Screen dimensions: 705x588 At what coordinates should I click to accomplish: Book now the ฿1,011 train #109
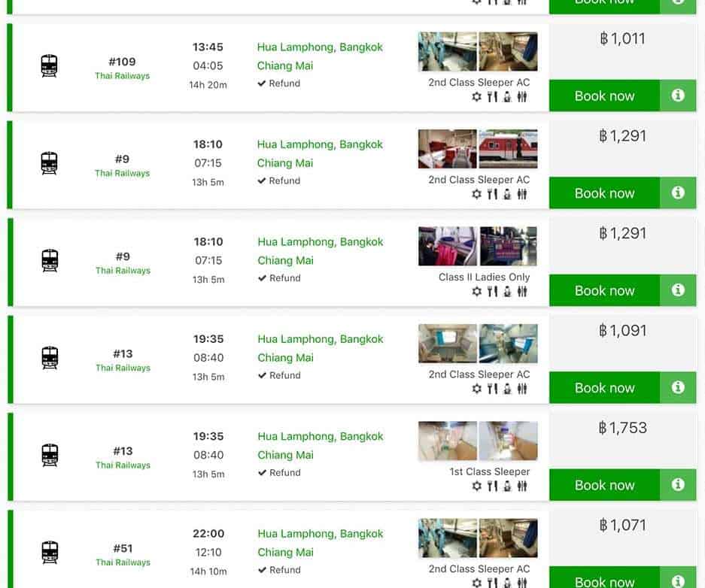604,95
